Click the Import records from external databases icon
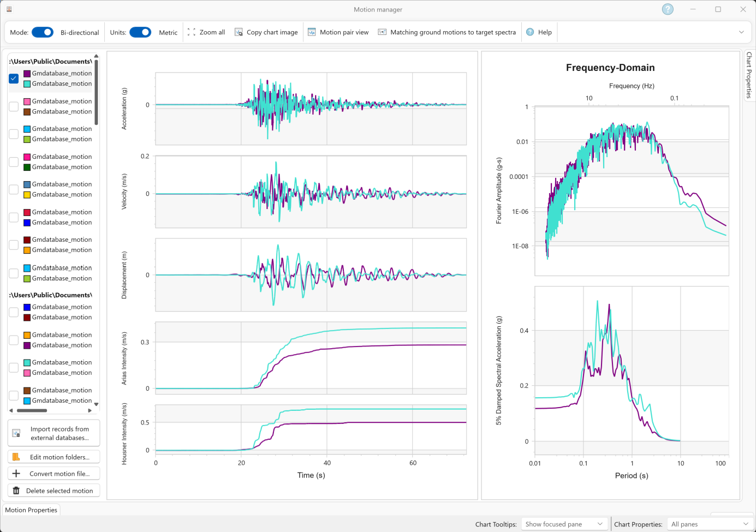 tap(16, 433)
